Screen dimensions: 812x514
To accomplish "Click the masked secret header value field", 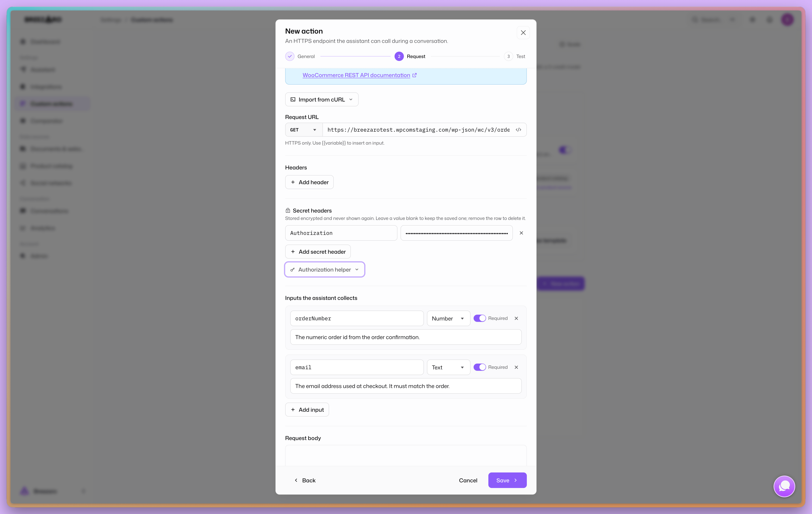I will [x=456, y=233].
